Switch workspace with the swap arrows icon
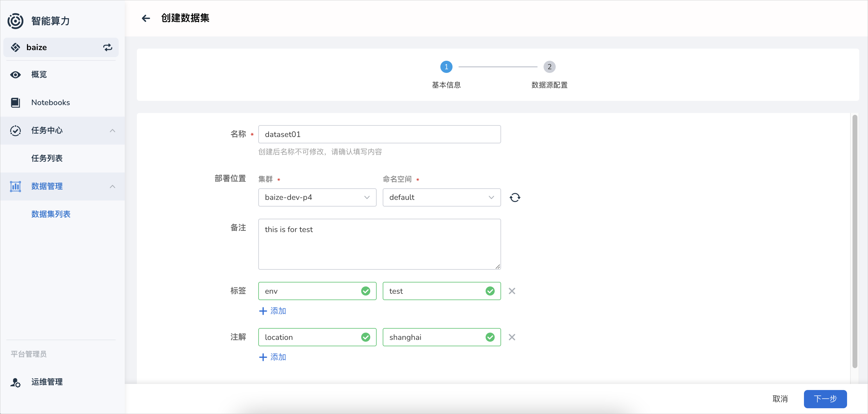The height and width of the screenshot is (414, 868). [107, 47]
